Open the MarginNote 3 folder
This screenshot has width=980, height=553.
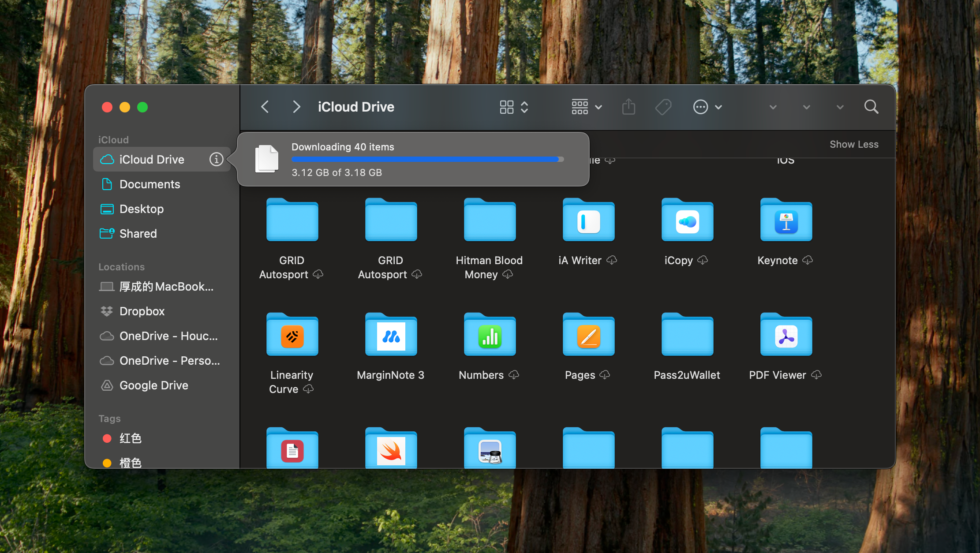(x=391, y=335)
